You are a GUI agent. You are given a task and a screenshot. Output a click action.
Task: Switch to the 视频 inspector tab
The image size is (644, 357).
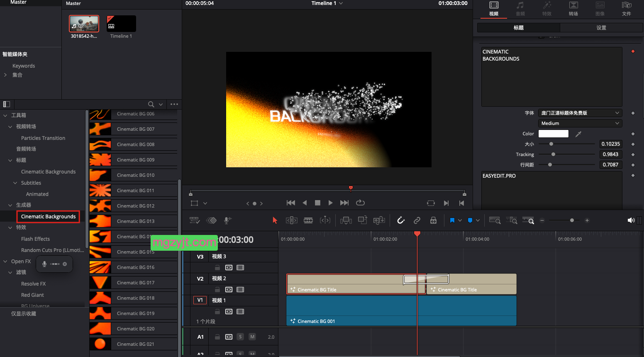[494, 9]
